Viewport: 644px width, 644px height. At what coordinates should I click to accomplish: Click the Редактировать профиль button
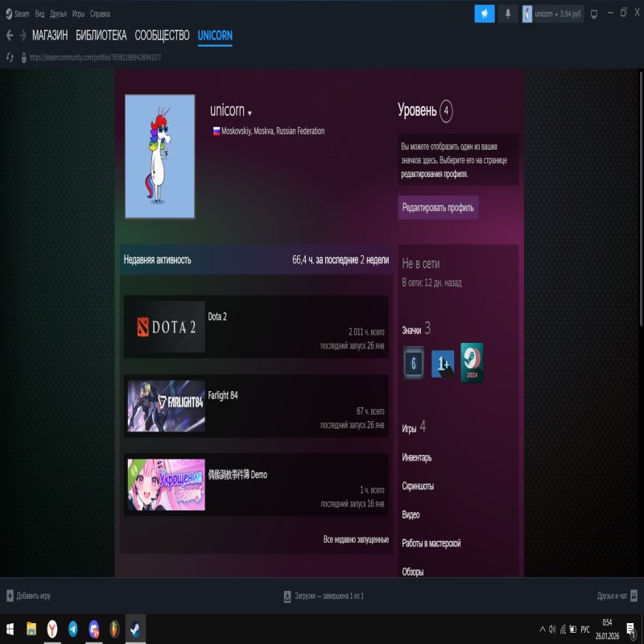tap(438, 208)
